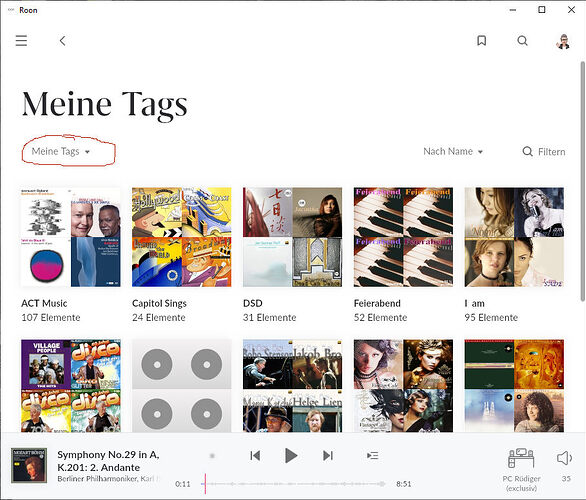Open the now playing Mozart album art
Screen dimensions: 586x500
click(x=29, y=465)
